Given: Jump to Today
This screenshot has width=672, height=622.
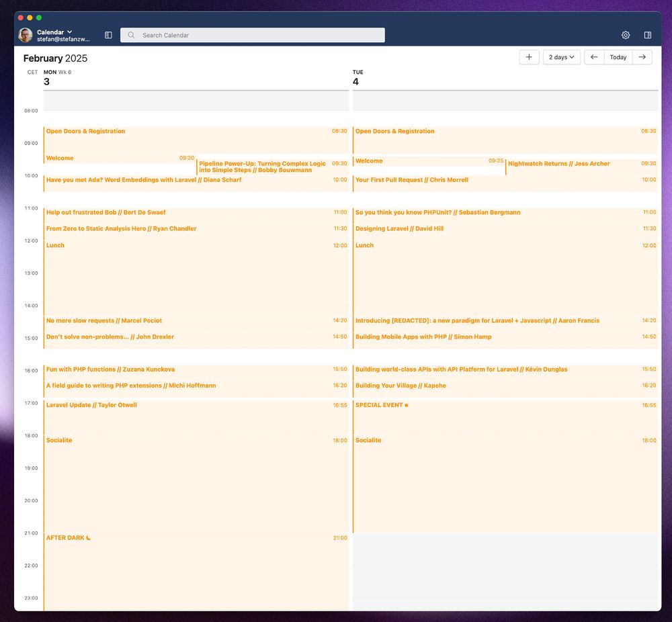Looking at the screenshot, I should [x=618, y=57].
